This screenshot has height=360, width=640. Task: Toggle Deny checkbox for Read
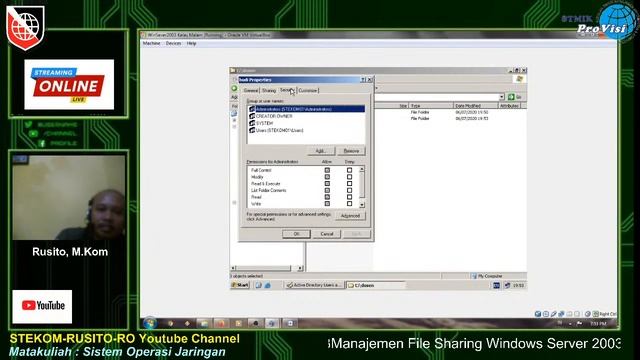point(349,197)
